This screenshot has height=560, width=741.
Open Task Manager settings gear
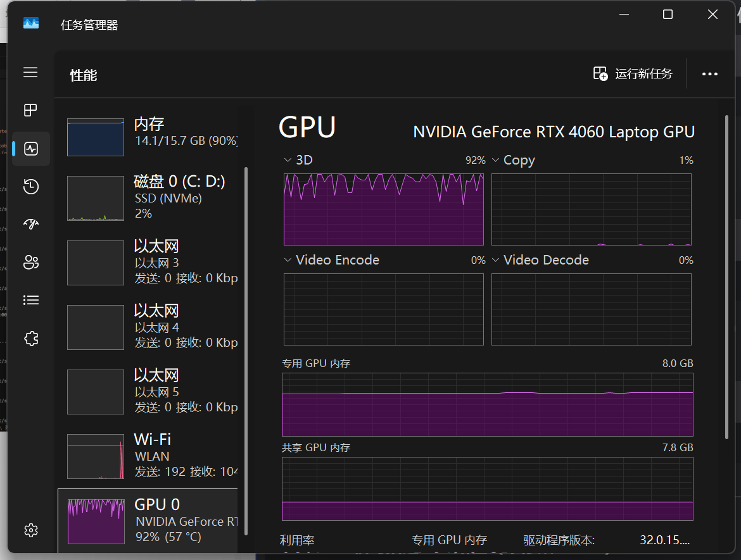pos(31,530)
